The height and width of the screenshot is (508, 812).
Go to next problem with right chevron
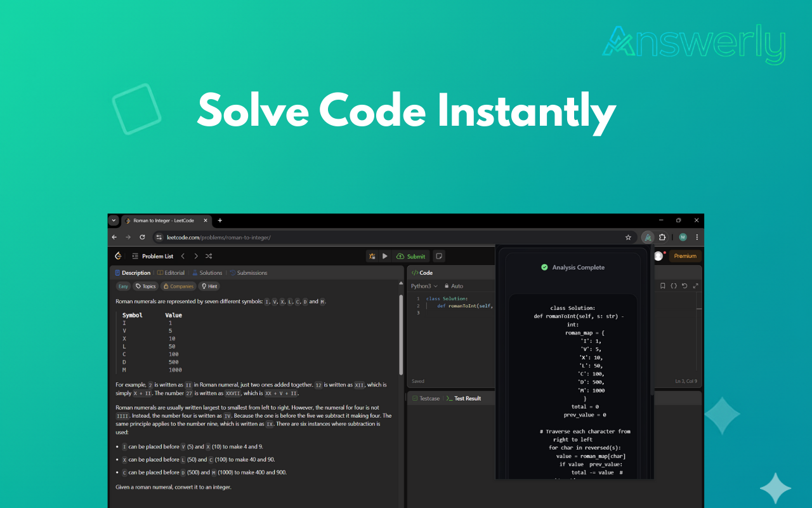(196, 256)
